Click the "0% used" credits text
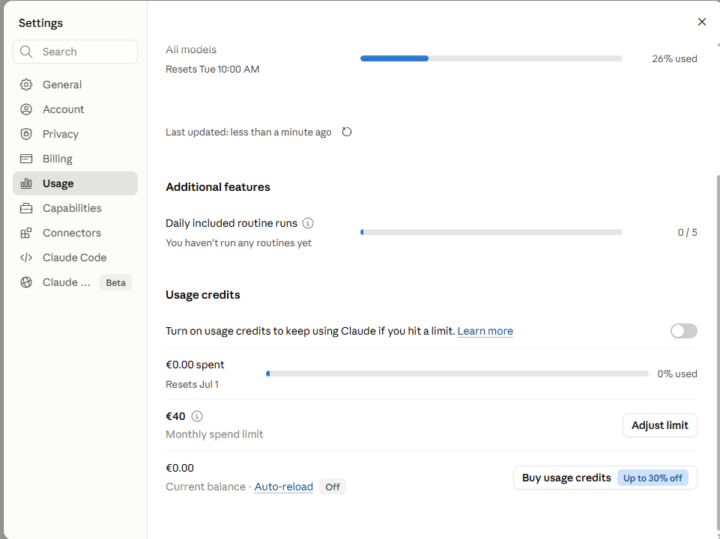The height and width of the screenshot is (539, 720). (x=677, y=374)
